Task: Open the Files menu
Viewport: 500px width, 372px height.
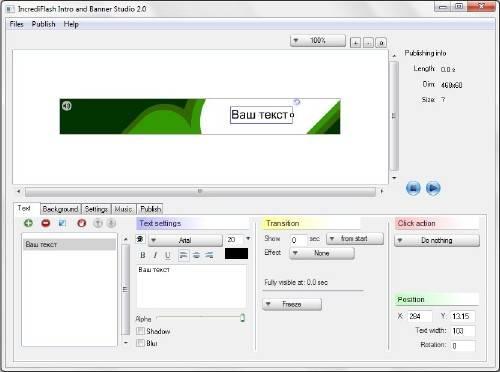Action: 16,24
